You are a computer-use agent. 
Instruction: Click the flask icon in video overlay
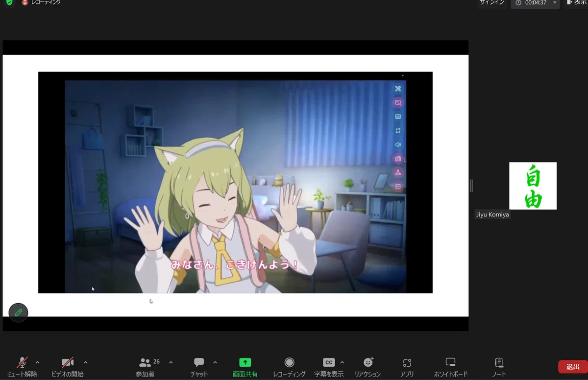coord(398,172)
